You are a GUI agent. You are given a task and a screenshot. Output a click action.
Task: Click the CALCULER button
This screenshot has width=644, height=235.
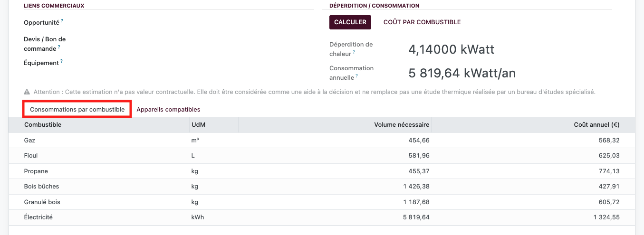point(350,22)
